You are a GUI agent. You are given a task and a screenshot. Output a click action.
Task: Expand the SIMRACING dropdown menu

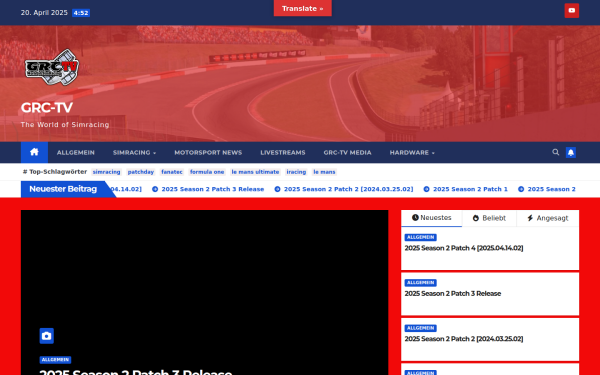coord(134,152)
